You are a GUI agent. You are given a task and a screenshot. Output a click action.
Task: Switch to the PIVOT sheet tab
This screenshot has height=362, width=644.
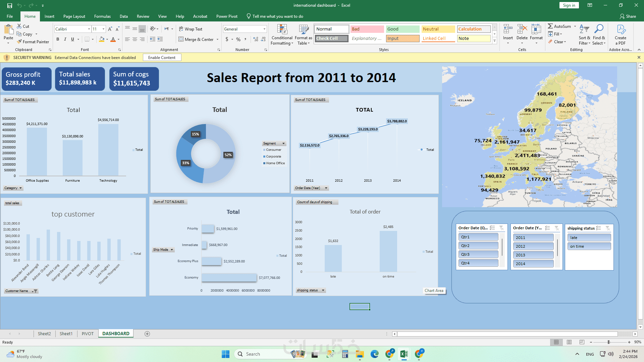click(x=88, y=334)
